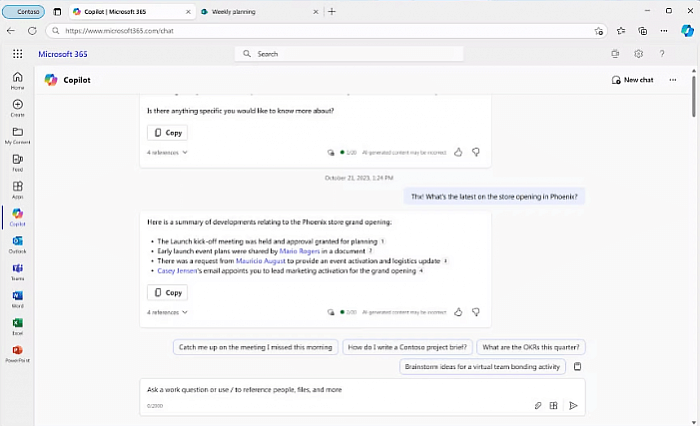Click the Microsoft 365 header link

63,54
